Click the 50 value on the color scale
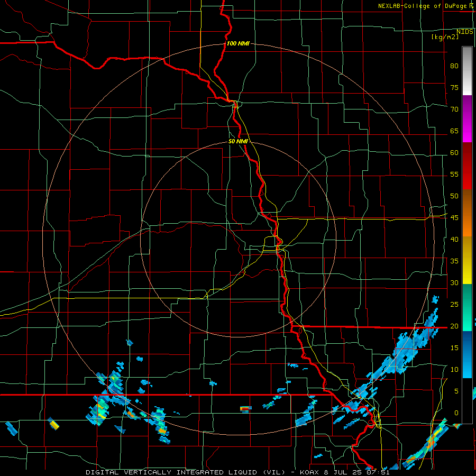This screenshot has width=476, height=476. click(x=454, y=196)
